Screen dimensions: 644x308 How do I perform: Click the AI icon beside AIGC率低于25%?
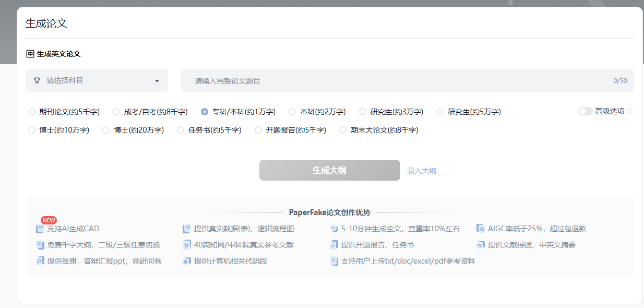pos(481,229)
